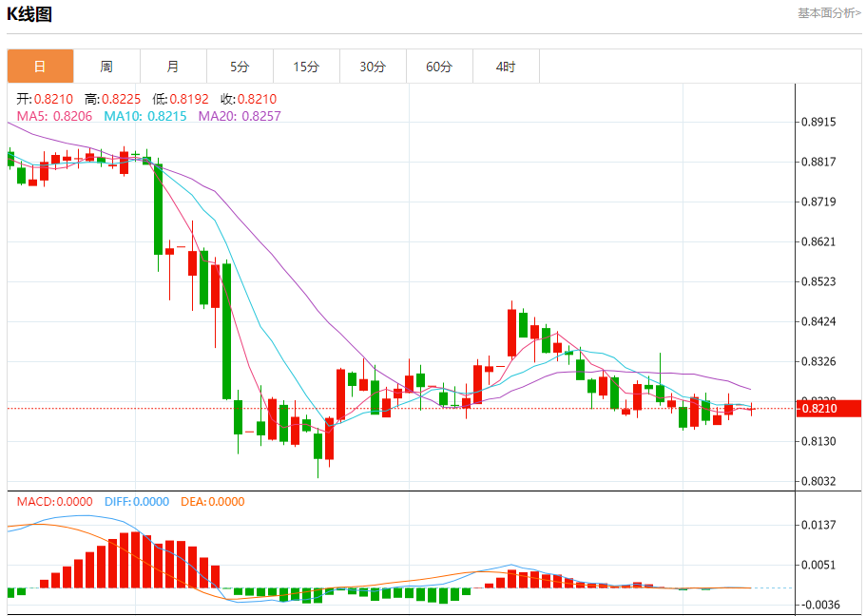Viewport: 866px width, 616px height.
Task: Click the 0.0051 MACD axis label
Action: (818, 565)
